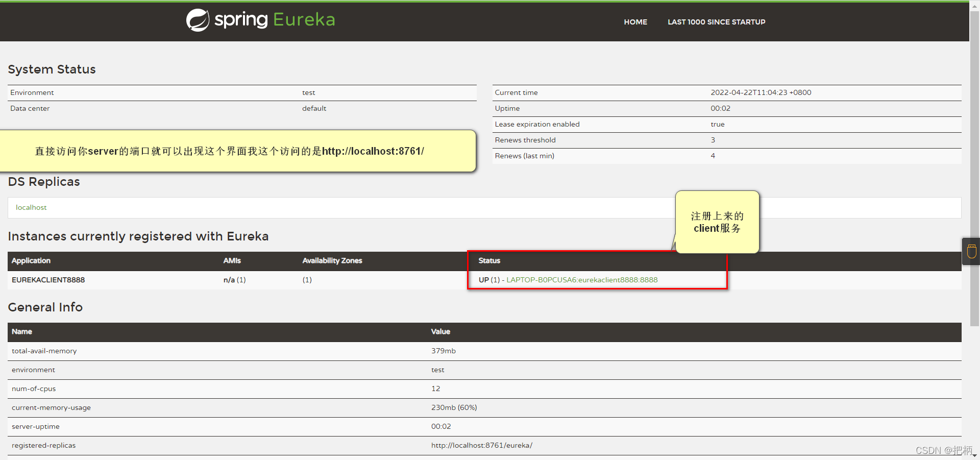Select the Application column header

(31, 261)
